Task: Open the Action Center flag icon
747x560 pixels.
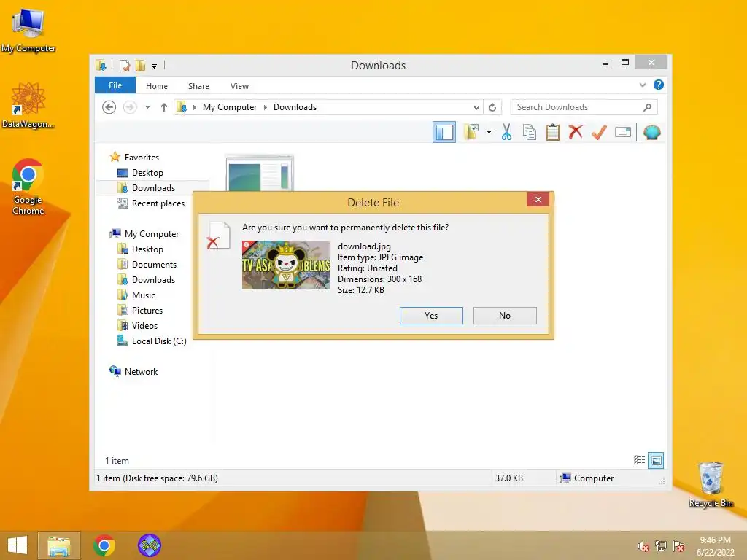Action: (x=678, y=546)
